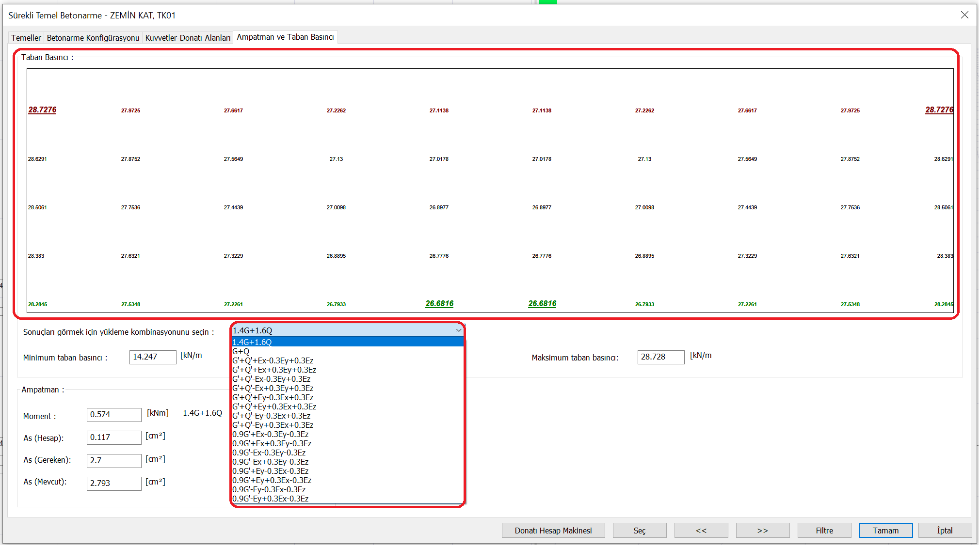This screenshot has height=547, width=980.
Task: Open the Betonarme Konfigürasyonu tab
Action: (93, 38)
